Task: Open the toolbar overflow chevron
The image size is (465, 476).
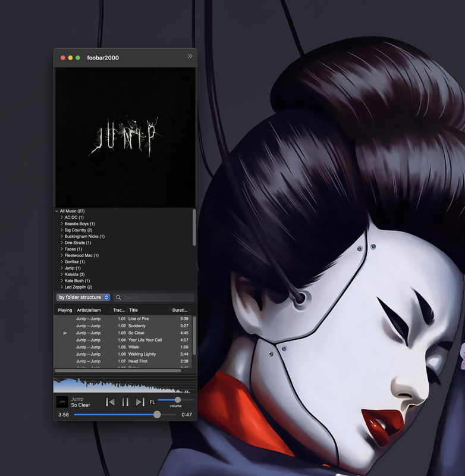Action: click(190, 56)
